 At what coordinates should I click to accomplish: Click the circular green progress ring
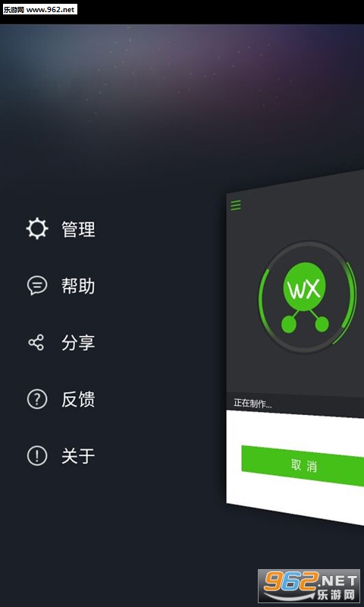(308, 297)
